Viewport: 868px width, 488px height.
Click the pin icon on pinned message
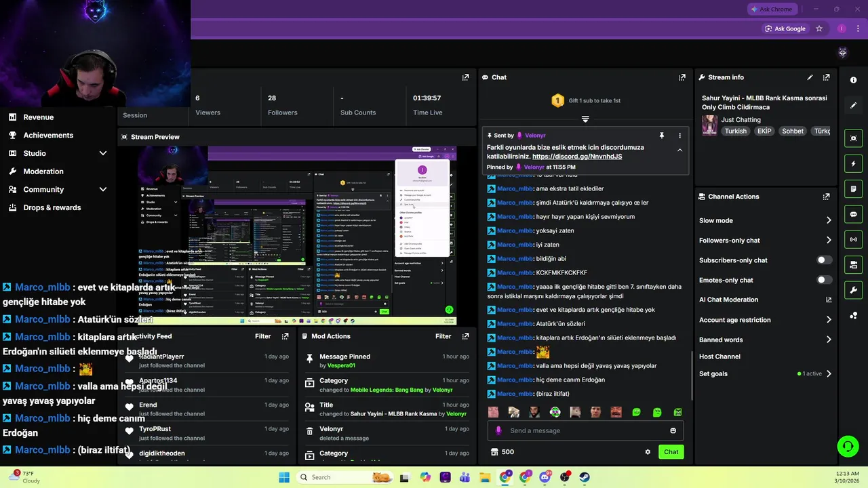click(662, 136)
